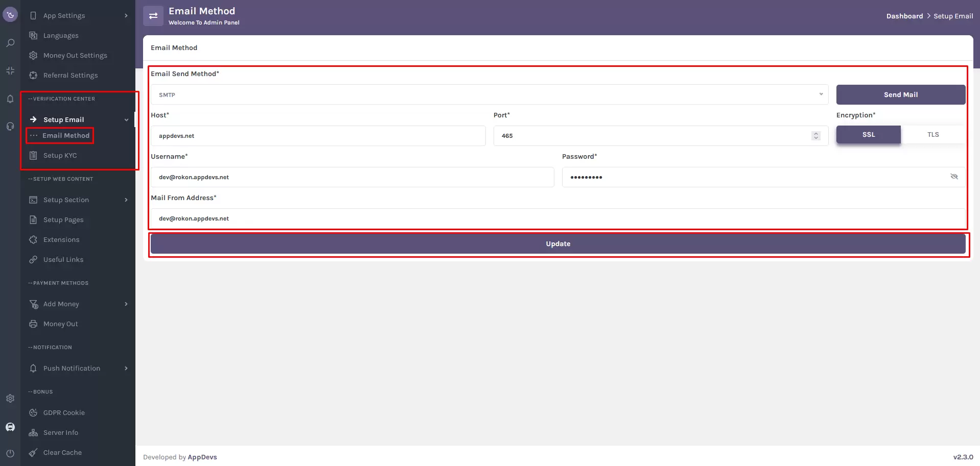Click the GDPR Cookie icon
Image resolution: width=980 pixels, height=466 pixels.
pyautogui.click(x=33, y=412)
